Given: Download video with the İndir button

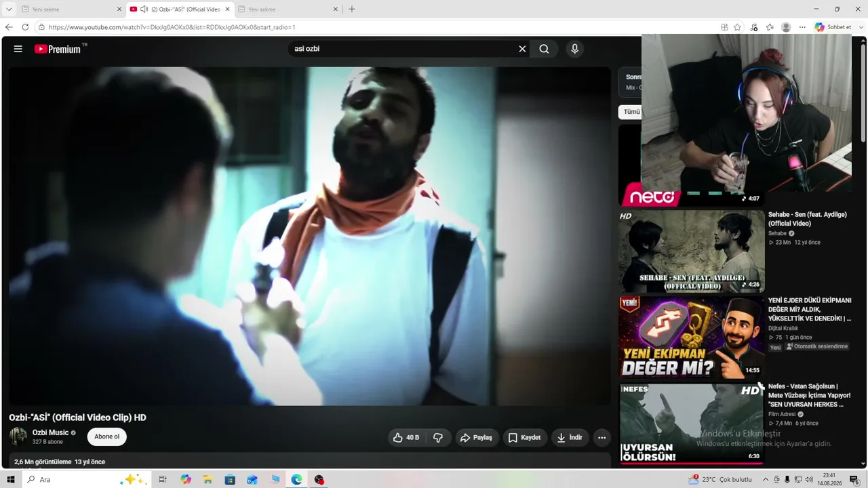Looking at the screenshot, I should [x=570, y=438].
